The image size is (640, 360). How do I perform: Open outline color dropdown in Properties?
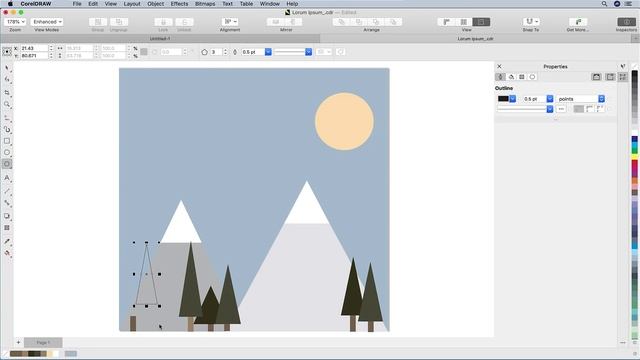click(513, 99)
